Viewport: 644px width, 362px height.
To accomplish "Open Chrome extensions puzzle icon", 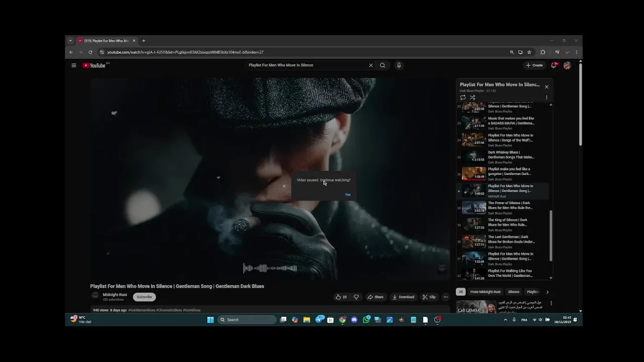I will tap(543, 52).
